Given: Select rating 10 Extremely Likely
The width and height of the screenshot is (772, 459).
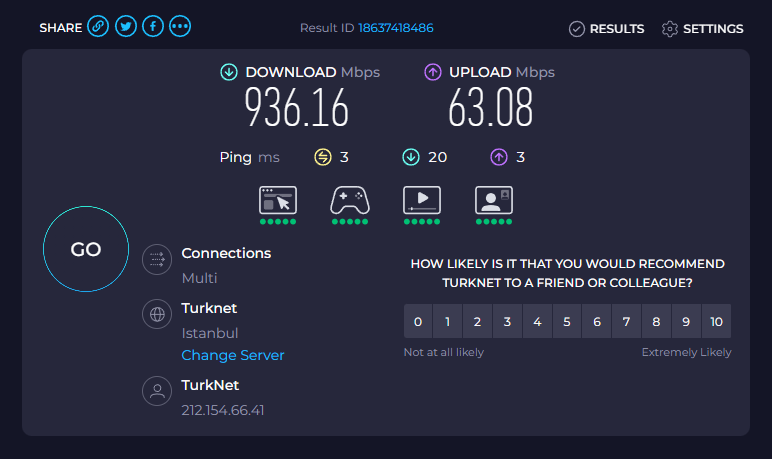Looking at the screenshot, I should [715, 322].
